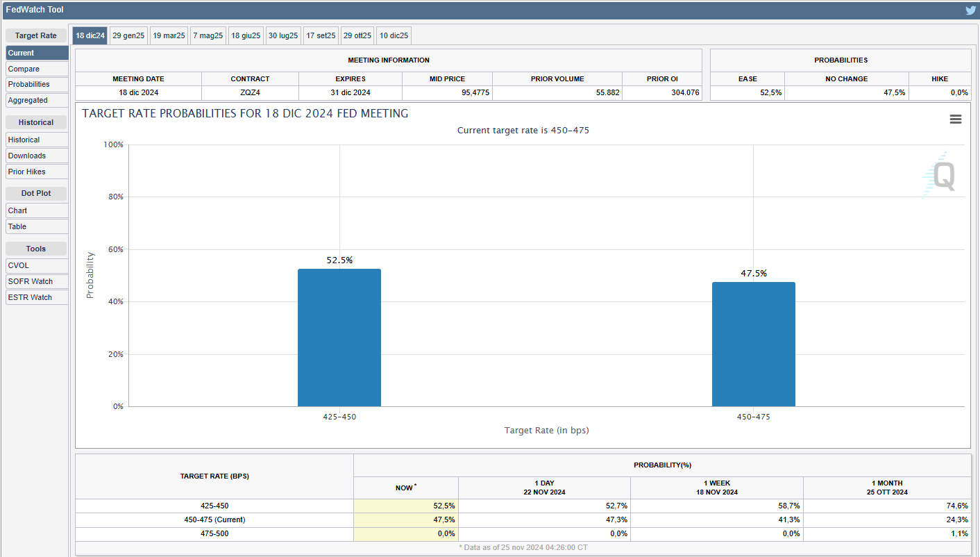Open the Historical data page
The image size is (980, 557).
pyautogui.click(x=37, y=140)
